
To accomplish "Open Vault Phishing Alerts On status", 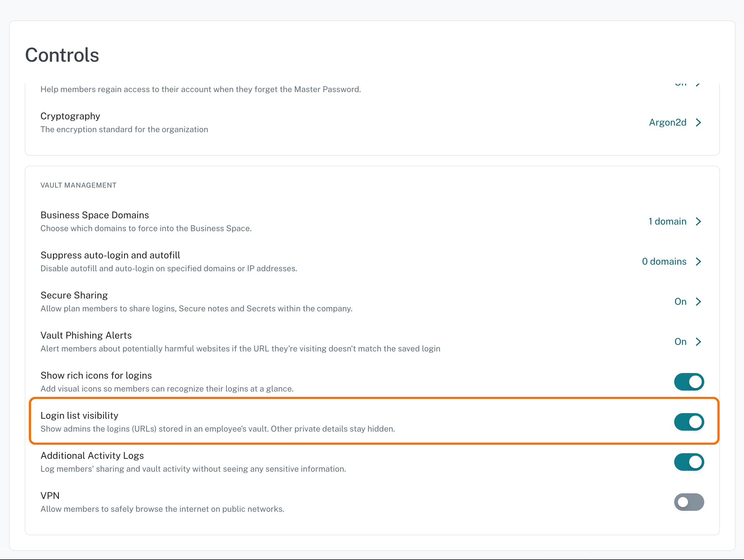I will [680, 341].
